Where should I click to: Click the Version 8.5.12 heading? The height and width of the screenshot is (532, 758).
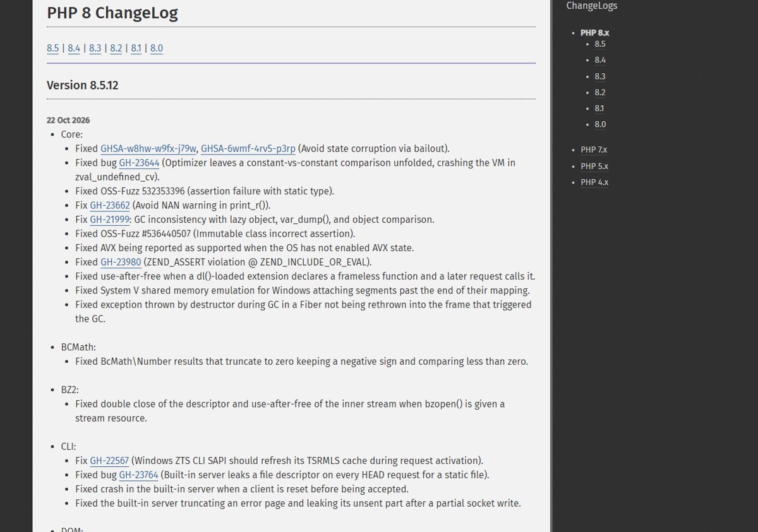tap(82, 85)
